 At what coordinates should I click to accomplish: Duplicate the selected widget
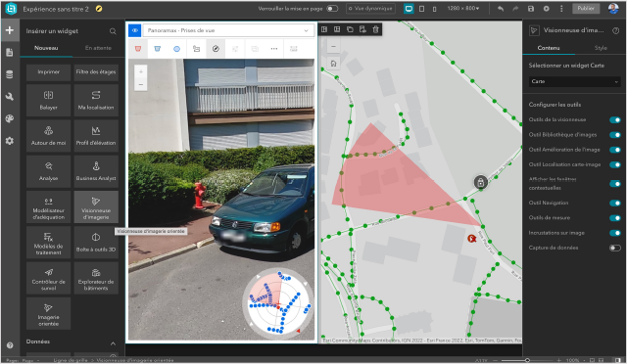point(350,29)
